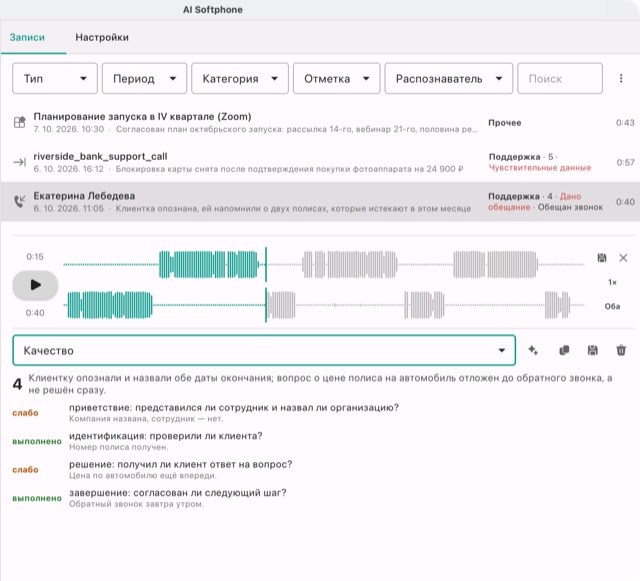Click the overall score 4

17,384
